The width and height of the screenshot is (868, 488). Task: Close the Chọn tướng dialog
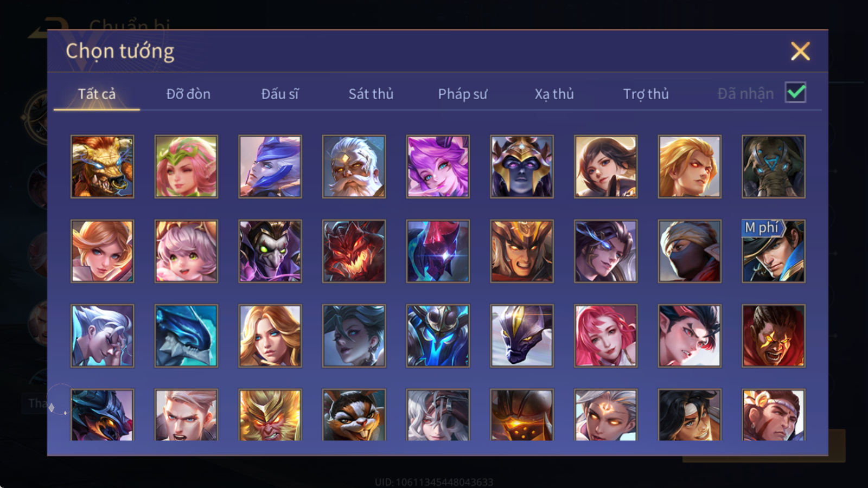pos(800,51)
